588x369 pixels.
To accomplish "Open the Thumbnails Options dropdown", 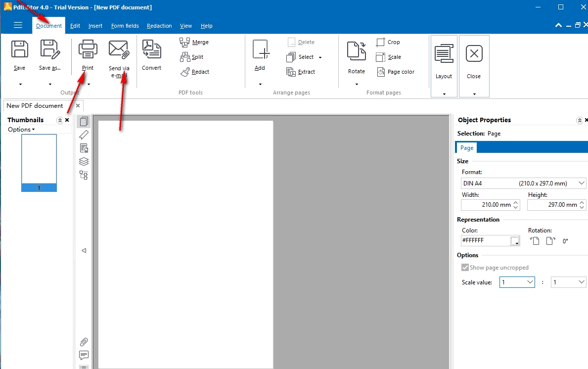I will [x=21, y=130].
